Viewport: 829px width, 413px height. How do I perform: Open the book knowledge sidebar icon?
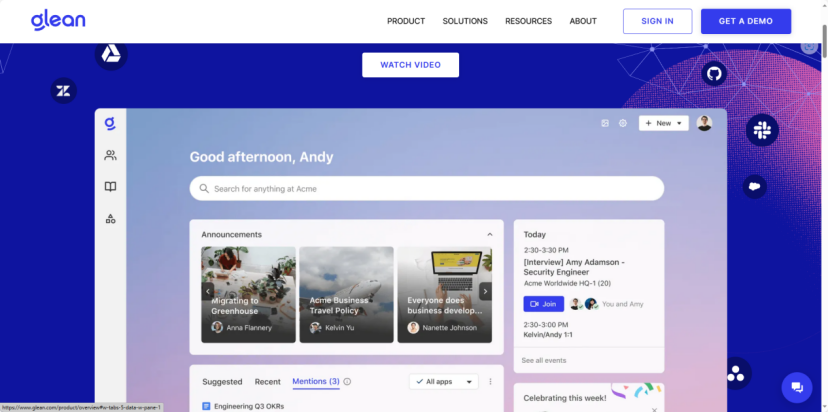pos(110,187)
